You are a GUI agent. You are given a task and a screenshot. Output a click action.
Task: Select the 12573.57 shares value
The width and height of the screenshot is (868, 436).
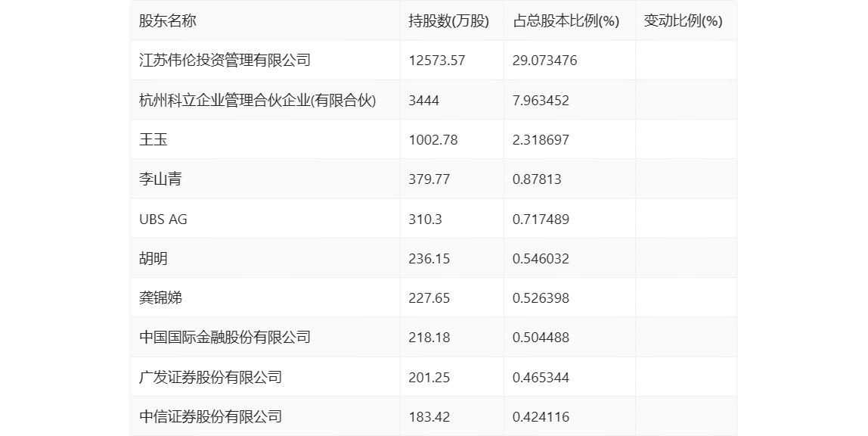[x=437, y=61]
